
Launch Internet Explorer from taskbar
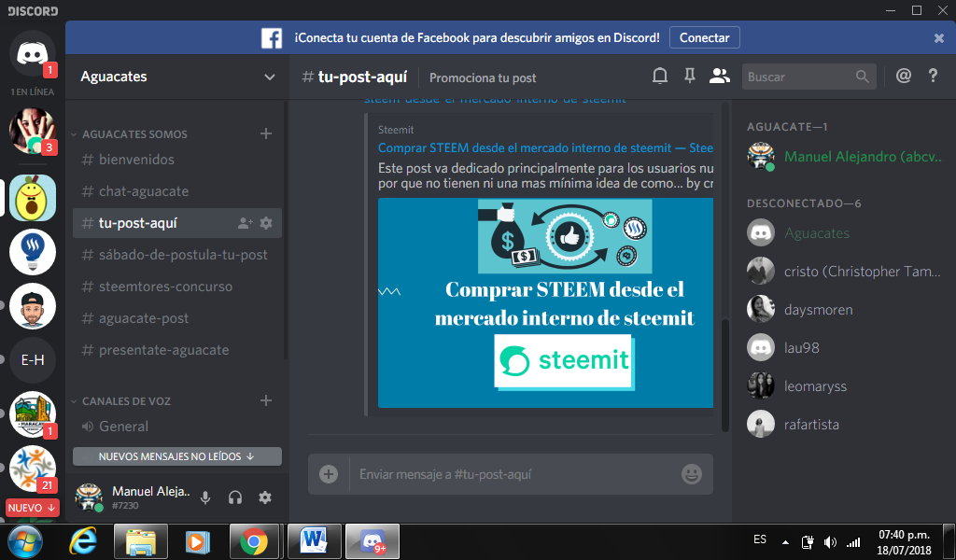83,541
